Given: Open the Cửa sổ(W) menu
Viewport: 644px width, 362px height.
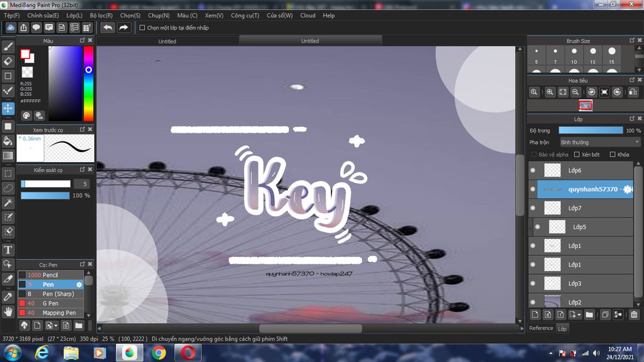Looking at the screenshot, I should pyautogui.click(x=279, y=15).
